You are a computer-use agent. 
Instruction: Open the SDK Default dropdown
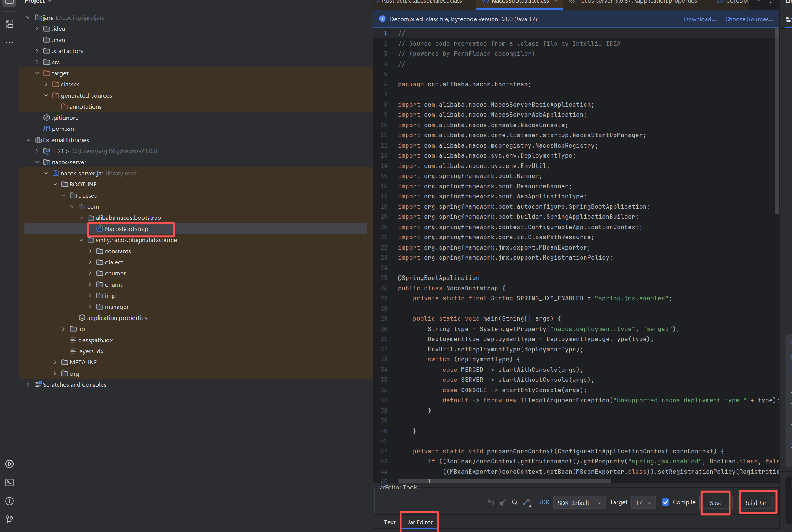pos(579,502)
